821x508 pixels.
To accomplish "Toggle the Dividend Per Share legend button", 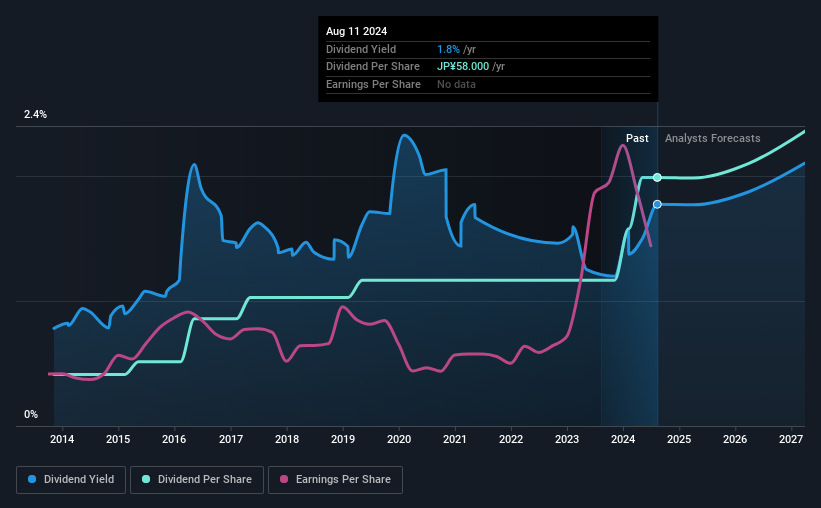I will (197, 480).
